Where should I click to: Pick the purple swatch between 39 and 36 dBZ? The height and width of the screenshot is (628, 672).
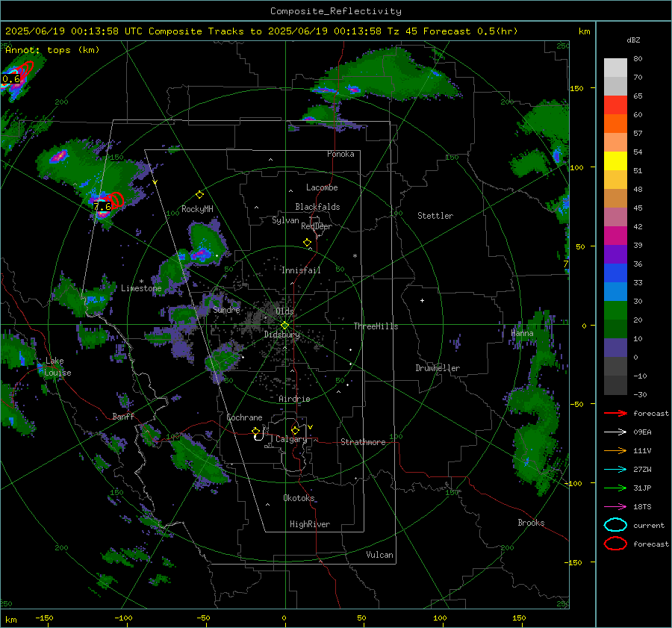(x=615, y=254)
